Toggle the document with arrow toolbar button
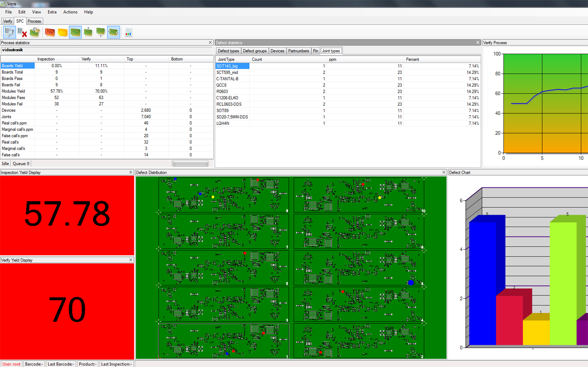This screenshot has width=588, height=367. click(x=10, y=33)
